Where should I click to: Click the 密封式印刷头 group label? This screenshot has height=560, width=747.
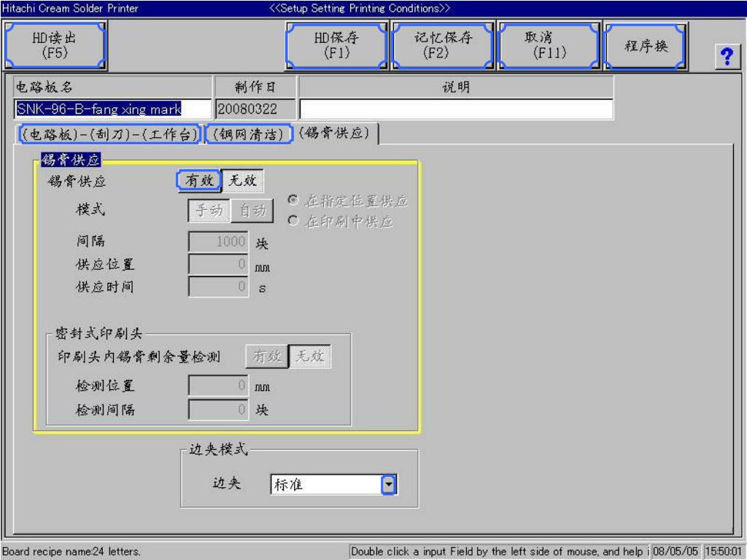98,333
